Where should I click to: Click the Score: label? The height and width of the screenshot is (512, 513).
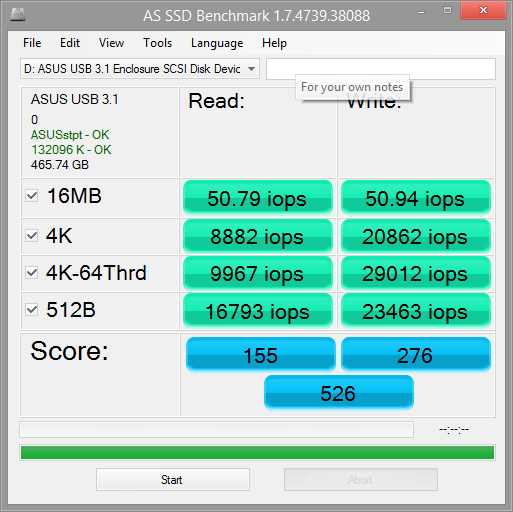point(69,351)
